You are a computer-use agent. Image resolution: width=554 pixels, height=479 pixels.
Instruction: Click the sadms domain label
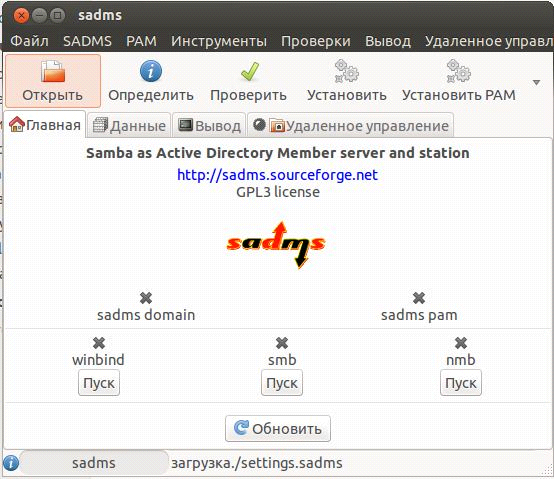point(146,315)
